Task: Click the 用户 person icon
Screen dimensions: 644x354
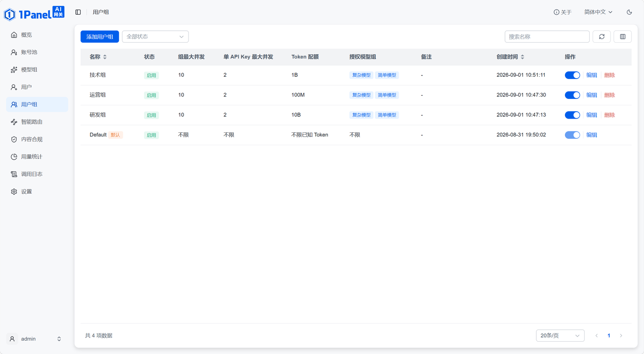Action: click(14, 87)
